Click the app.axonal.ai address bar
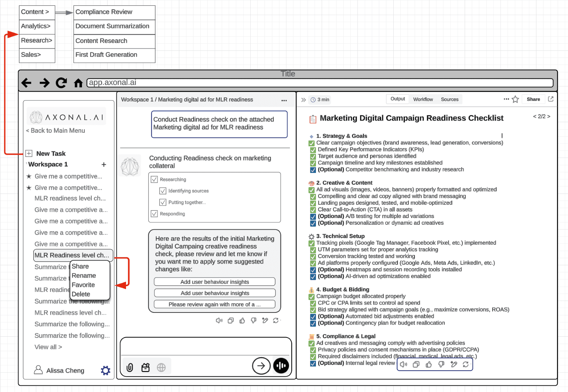This screenshot has height=392, width=568. (320, 83)
